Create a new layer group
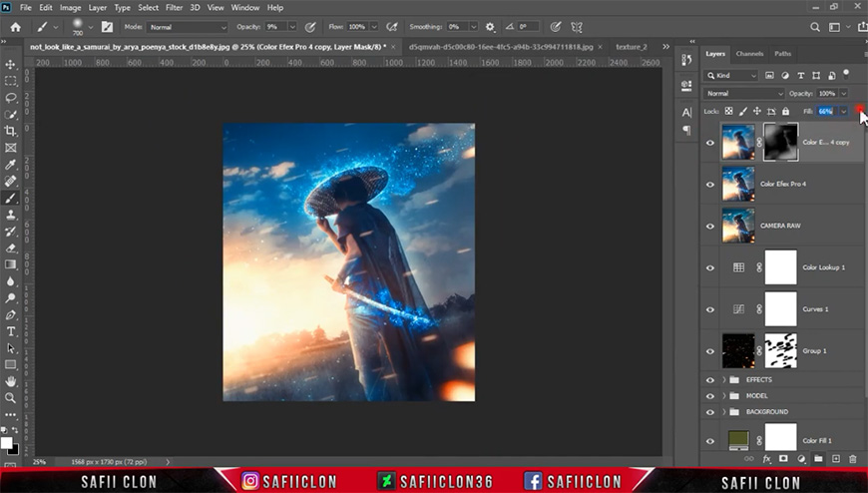The width and height of the screenshot is (868, 493). (818, 459)
